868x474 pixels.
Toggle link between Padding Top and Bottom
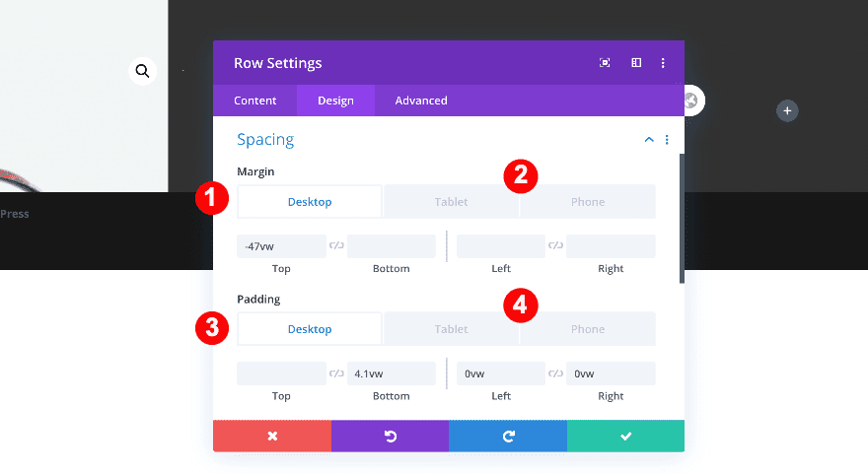336,373
